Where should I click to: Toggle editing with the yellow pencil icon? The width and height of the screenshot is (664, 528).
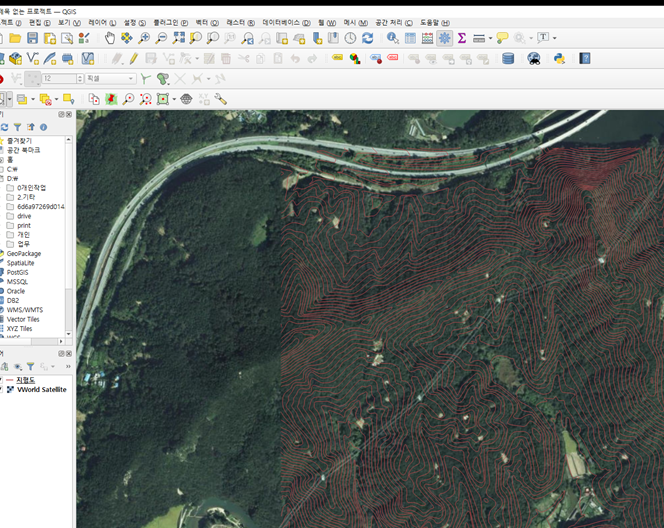click(x=134, y=58)
